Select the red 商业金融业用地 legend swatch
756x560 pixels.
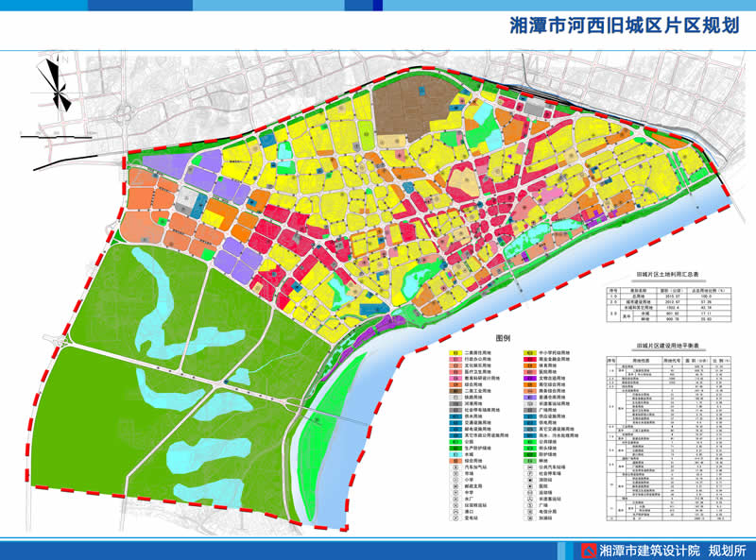click(x=528, y=360)
